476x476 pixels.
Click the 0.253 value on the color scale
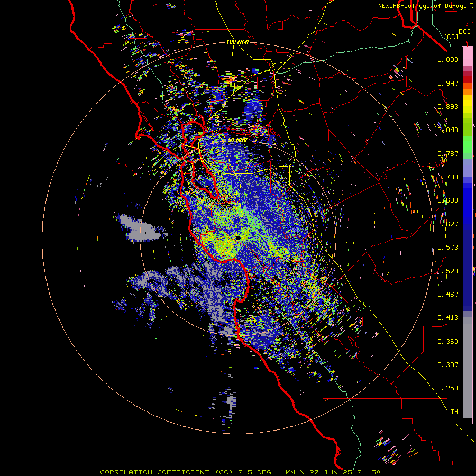(448, 388)
